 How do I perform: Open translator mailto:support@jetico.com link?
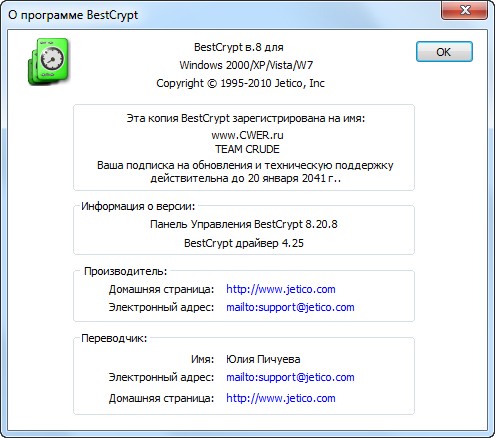(290, 377)
